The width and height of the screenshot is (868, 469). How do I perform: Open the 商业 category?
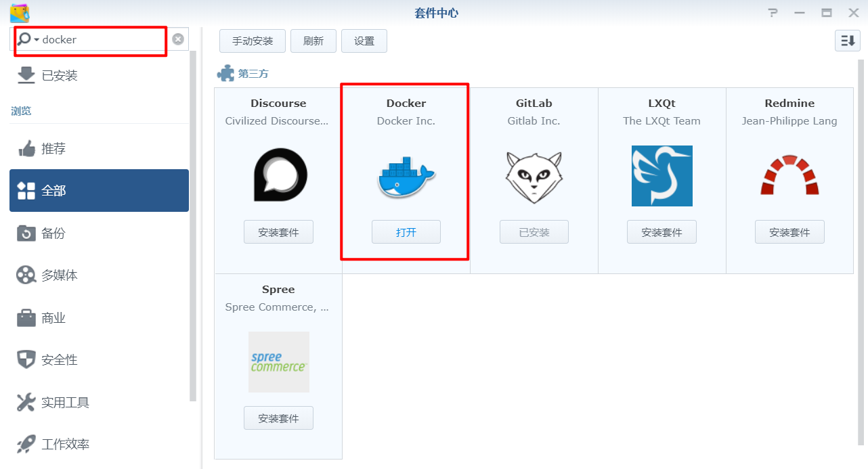tap(99, 317)
